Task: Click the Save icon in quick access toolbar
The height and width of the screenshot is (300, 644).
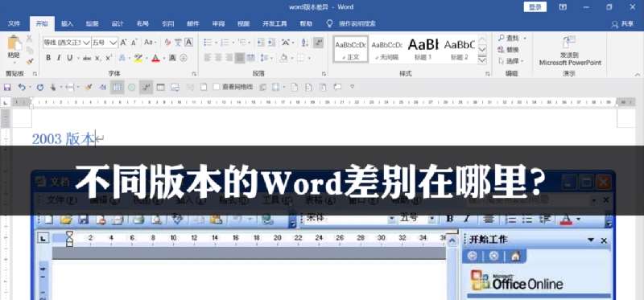Action: (x=7, y=87)
